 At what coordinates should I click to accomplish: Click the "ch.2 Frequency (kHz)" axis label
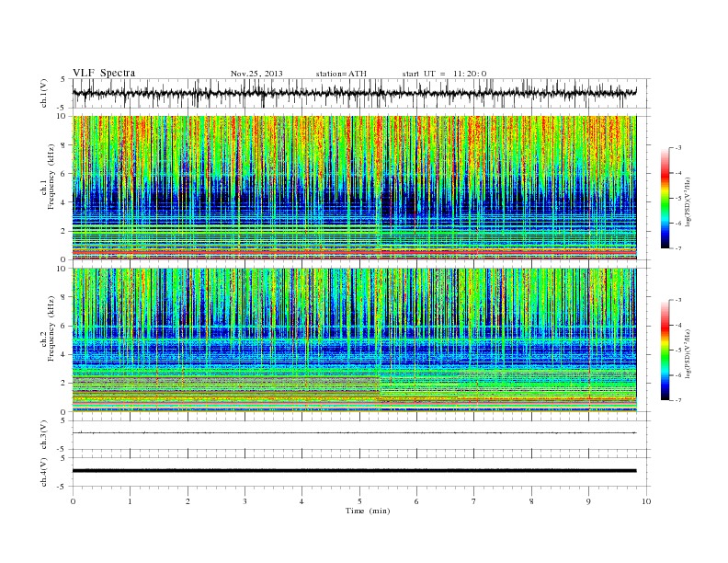[x=48, y=328]
